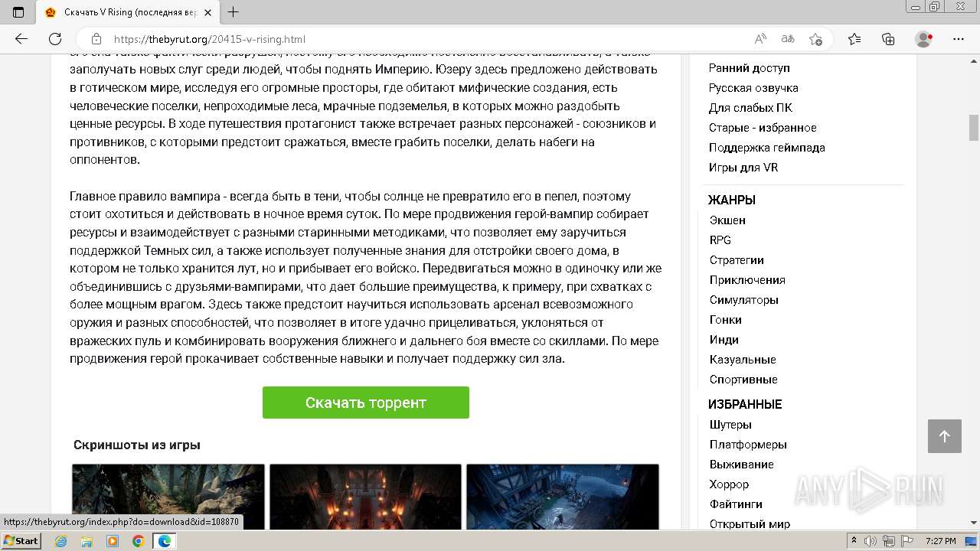Open the middle castle interior screenshot
980x551 pixels.
click(x=365, y=497)
